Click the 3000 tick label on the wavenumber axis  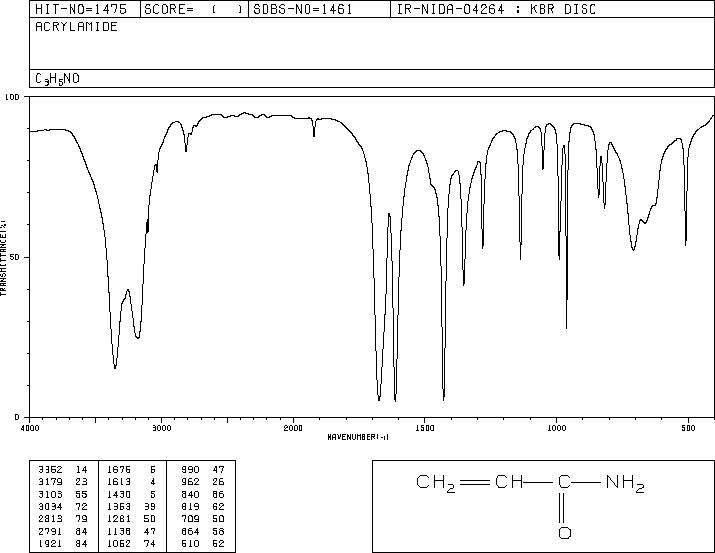pos(161,428)
